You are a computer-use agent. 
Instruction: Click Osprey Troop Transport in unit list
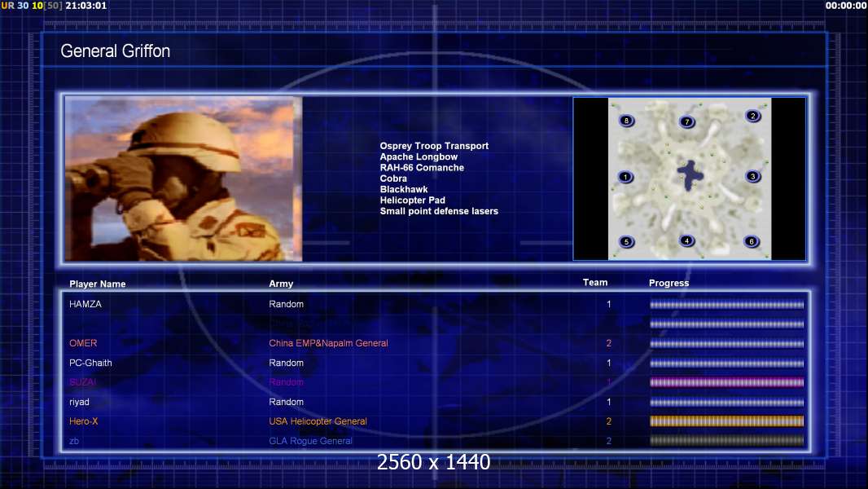click(x=434, y=146)
